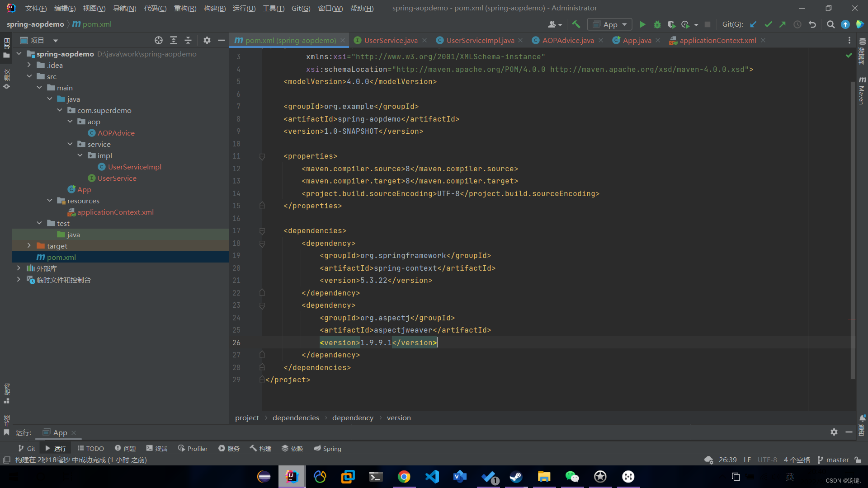Open the Maven tool window
This screenshot has height=488, width=868.
point(862,90)
